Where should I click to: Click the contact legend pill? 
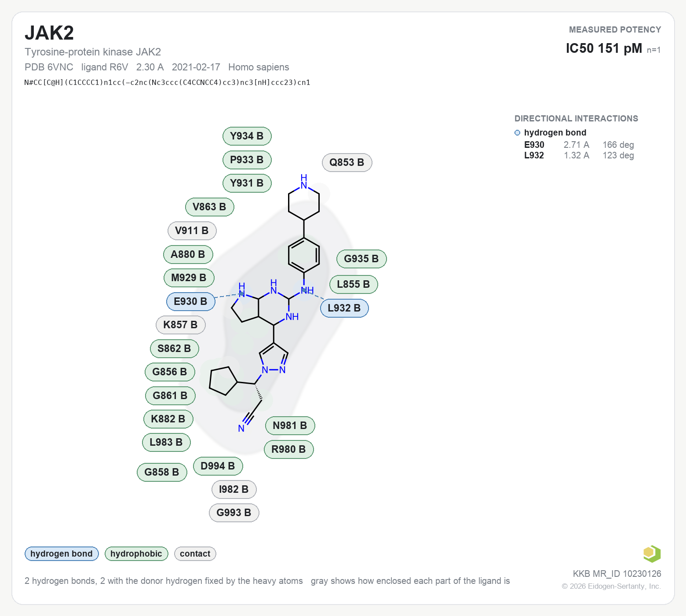click(x=195, y=554)
